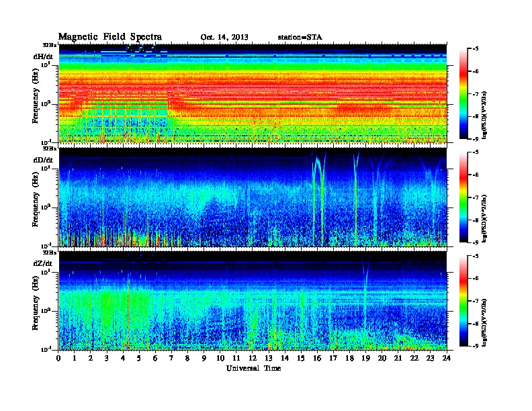Click the "Magnetic Field Spectra" title
Screen dimensions: 532x411
(110, 37)
